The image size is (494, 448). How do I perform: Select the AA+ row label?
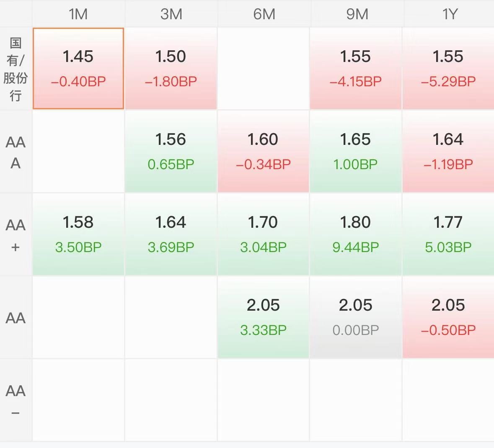[16, 235]
